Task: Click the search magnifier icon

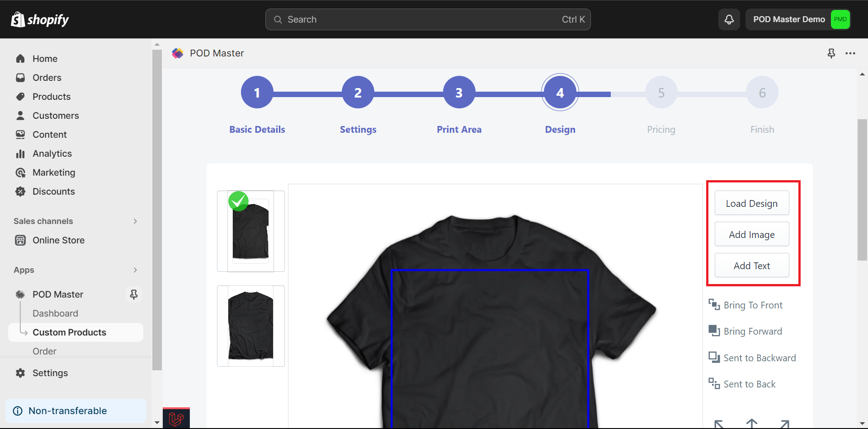Action: [278, 19]
